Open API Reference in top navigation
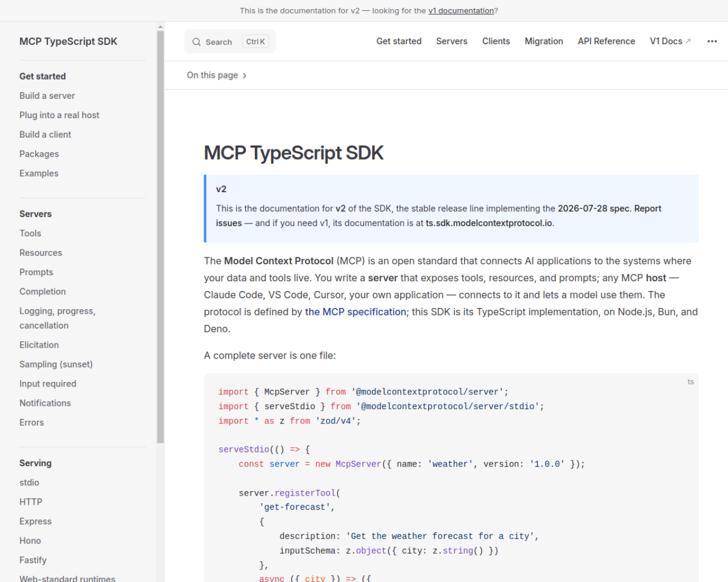Screen dimensions: 728x582 point(606,41)
